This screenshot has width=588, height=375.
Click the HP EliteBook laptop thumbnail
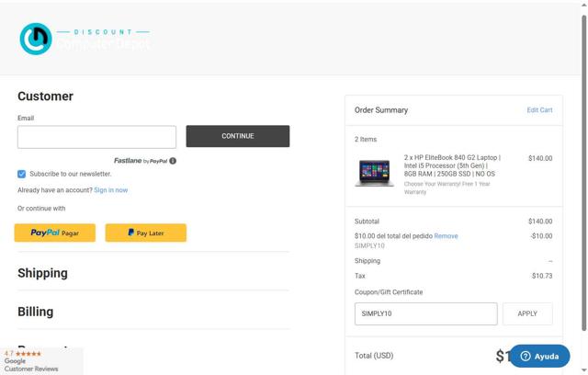(x=374, y=173)
